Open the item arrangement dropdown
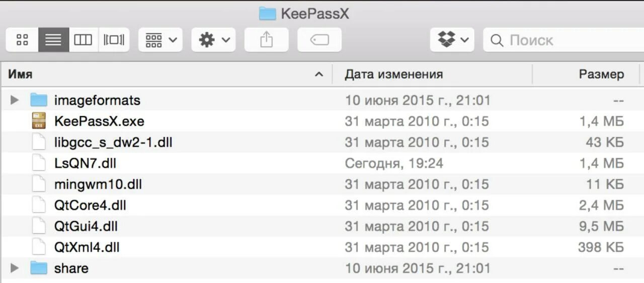Screen dimensions: 644x283 point(160,40)
